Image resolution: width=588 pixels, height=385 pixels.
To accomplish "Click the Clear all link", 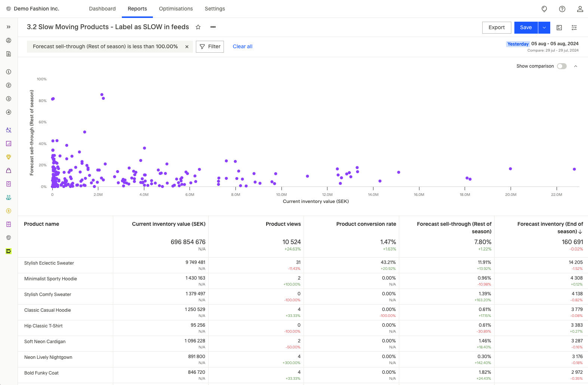I will (x=242, y=47).
